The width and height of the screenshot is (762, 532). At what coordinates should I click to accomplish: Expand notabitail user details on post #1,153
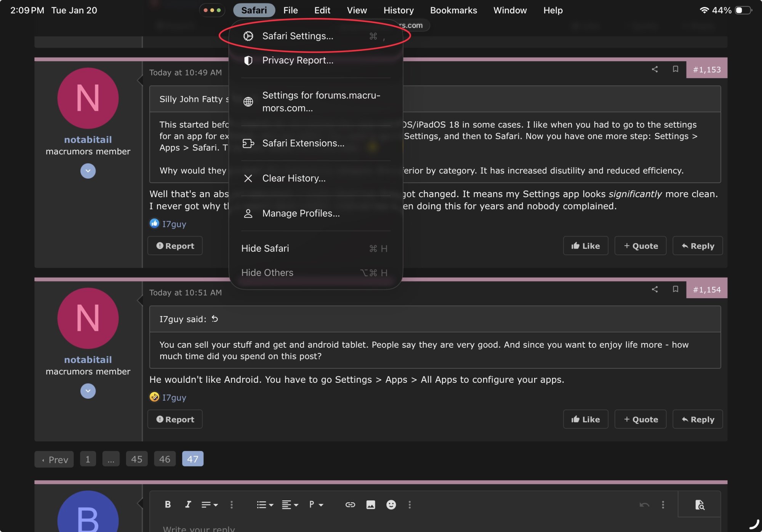click(x=88, y=171)
